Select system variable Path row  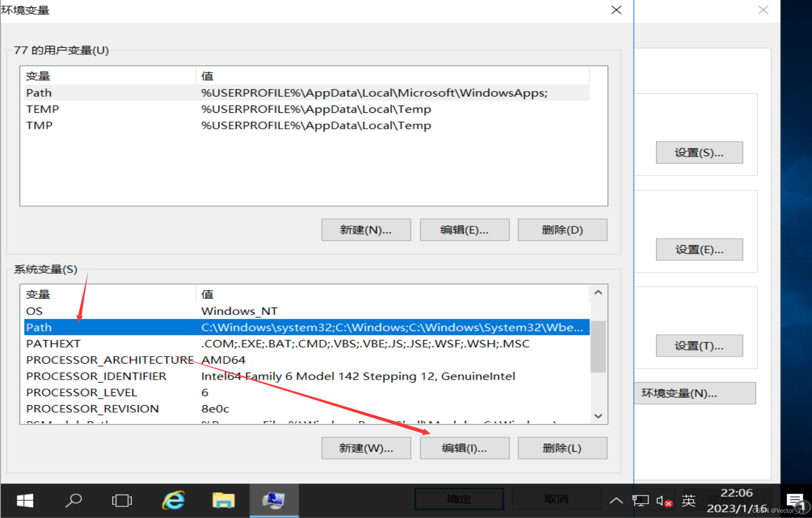pos(307,327)
